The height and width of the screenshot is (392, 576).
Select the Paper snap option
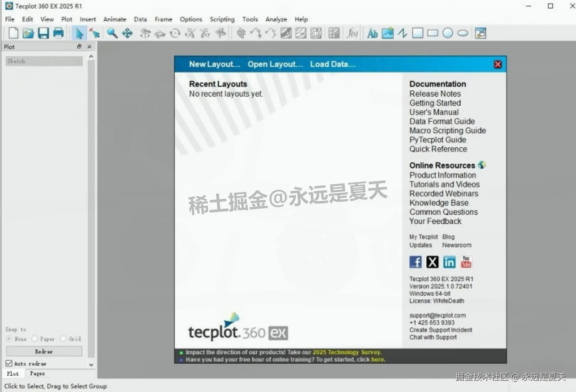click(x=34, y=339)
